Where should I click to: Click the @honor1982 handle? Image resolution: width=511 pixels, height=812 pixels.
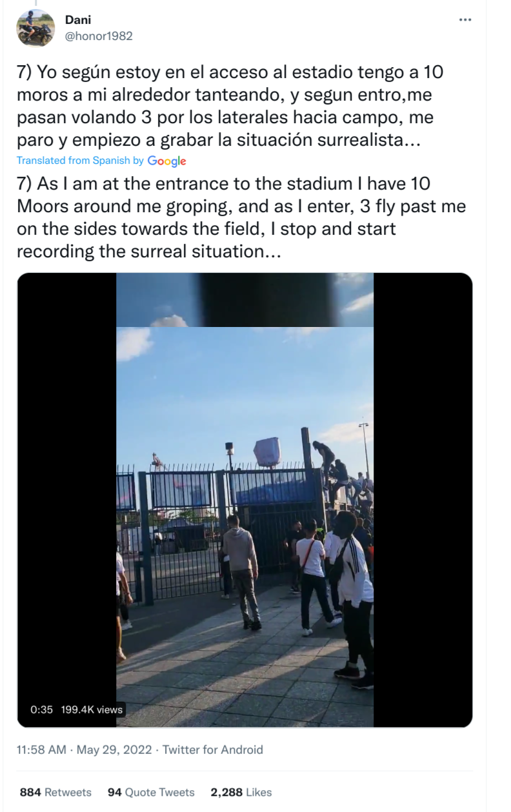(x=99, y=36)
